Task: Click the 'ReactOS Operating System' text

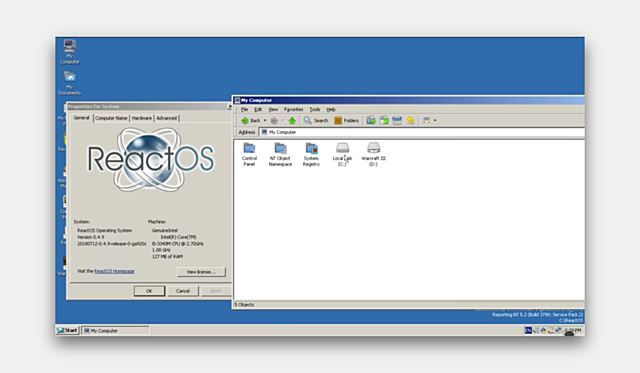Action: pos(104,231)
